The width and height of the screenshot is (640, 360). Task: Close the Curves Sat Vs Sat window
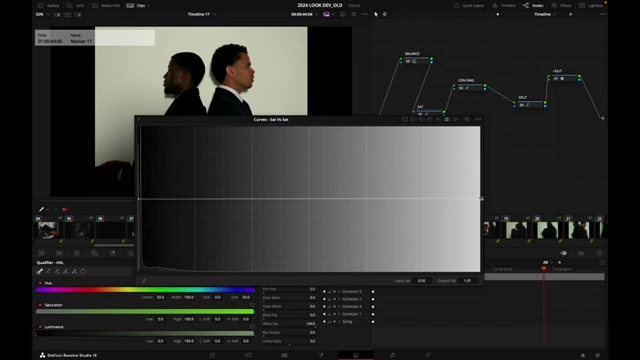point(139,119)
